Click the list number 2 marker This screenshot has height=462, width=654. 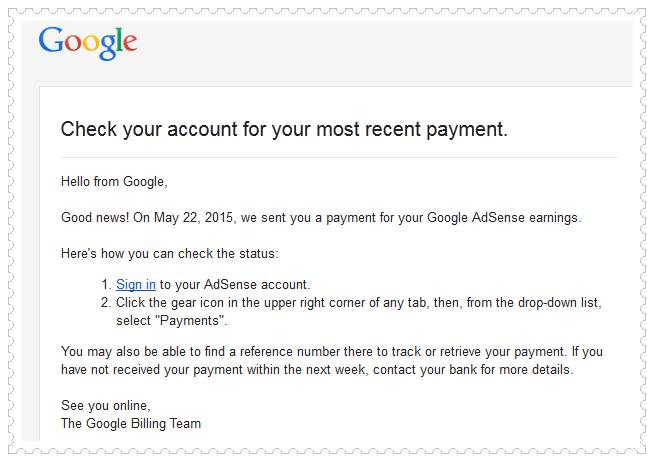click(106, 302)
